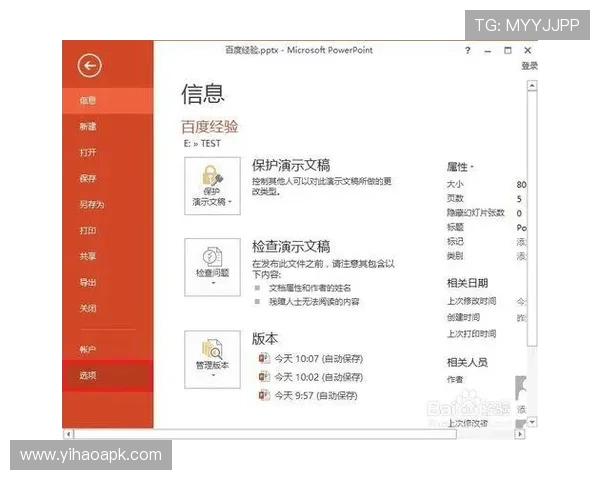The width and height of the screenshot is (600, 480).
Task: Open the 共享 page
Action: [x=108, y=256]
